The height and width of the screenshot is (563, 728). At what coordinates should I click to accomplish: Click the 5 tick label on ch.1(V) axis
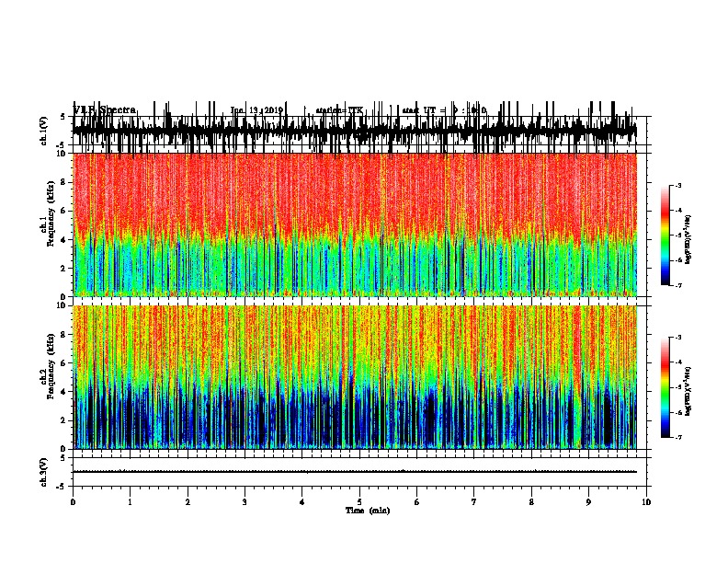(63, 117)
